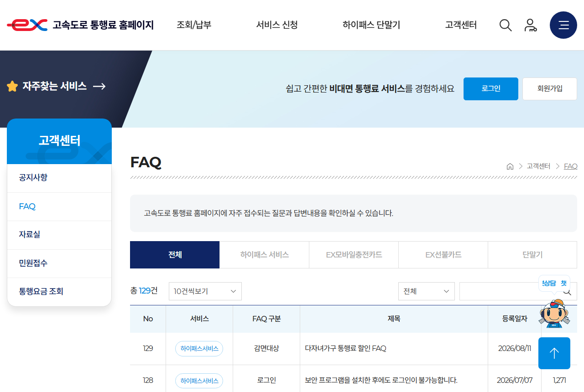Click the 2026/07/07 date cell
Viewport: 584px width, 392px height.
(515, 381)
